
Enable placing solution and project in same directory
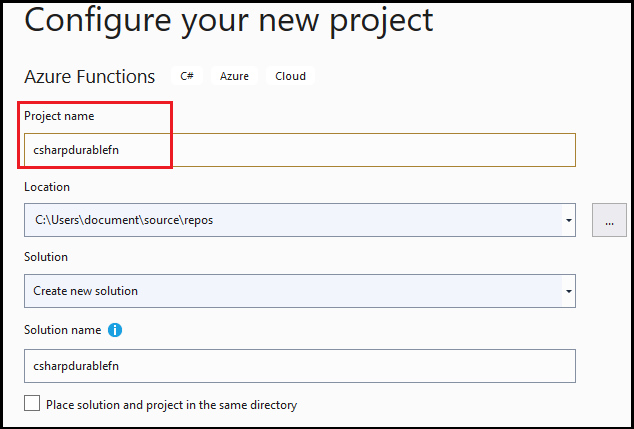tap(33, 404)
